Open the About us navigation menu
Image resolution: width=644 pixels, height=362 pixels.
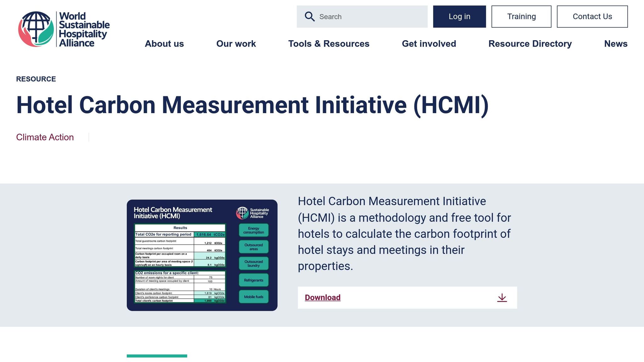coord(164,44)
